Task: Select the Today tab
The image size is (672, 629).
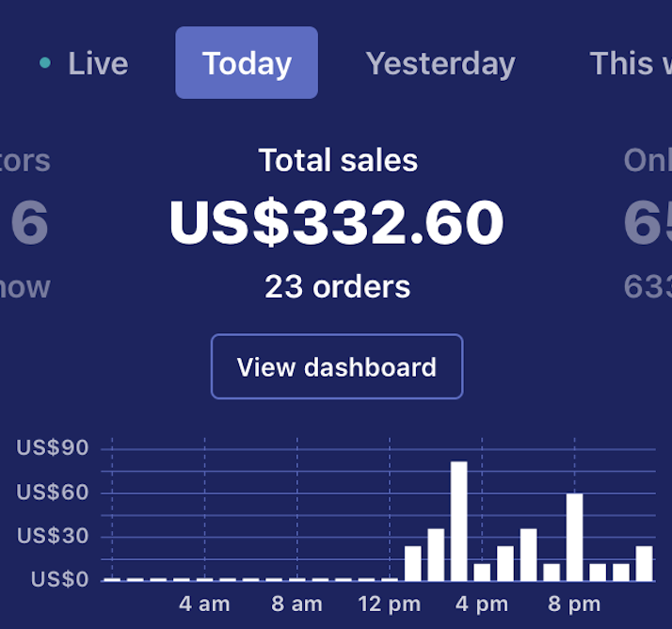Action: coord(247,63)
